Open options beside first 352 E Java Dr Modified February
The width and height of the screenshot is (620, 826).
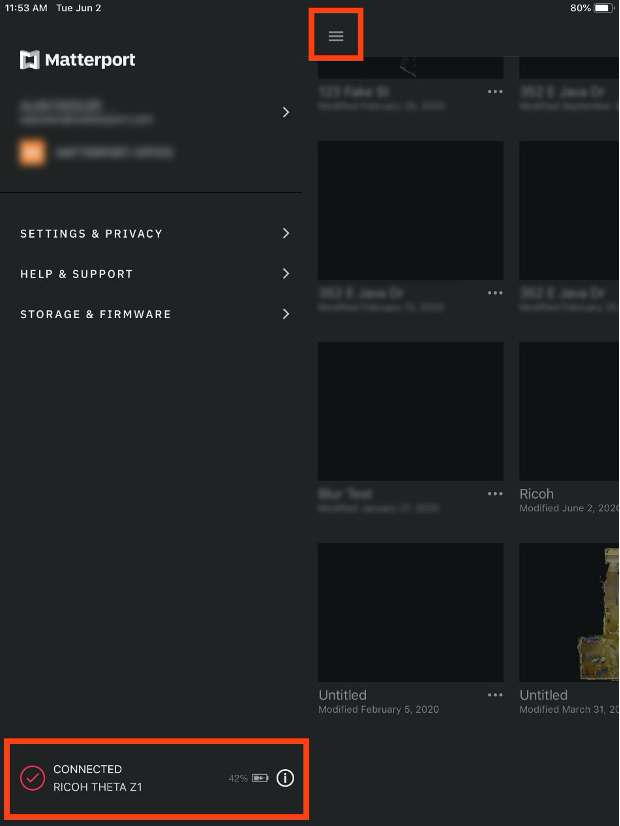495,293
